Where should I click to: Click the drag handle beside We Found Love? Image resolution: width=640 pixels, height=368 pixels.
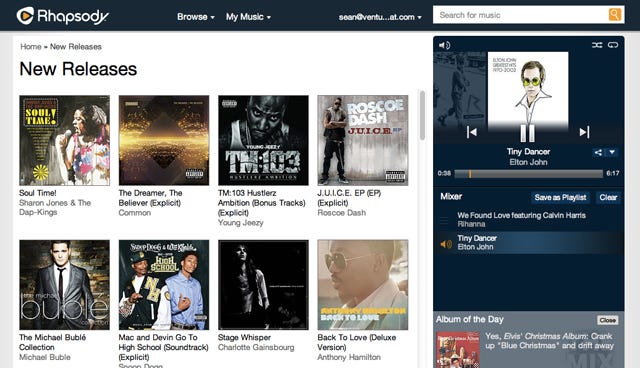coord(444,220)
